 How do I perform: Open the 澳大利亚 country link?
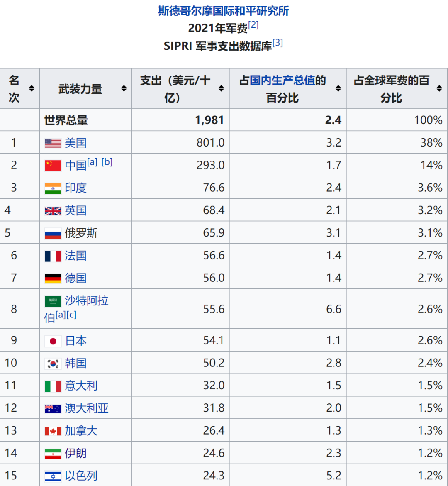coord(87,408)
